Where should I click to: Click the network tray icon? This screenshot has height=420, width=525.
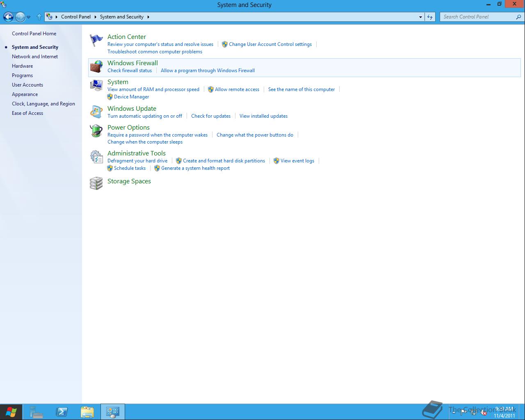474,412
